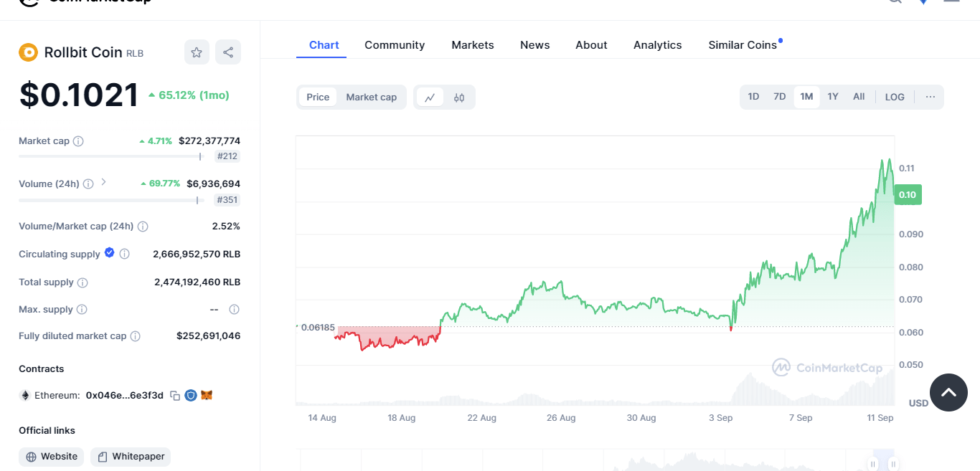Set chart range to 1D

[753, 97]
